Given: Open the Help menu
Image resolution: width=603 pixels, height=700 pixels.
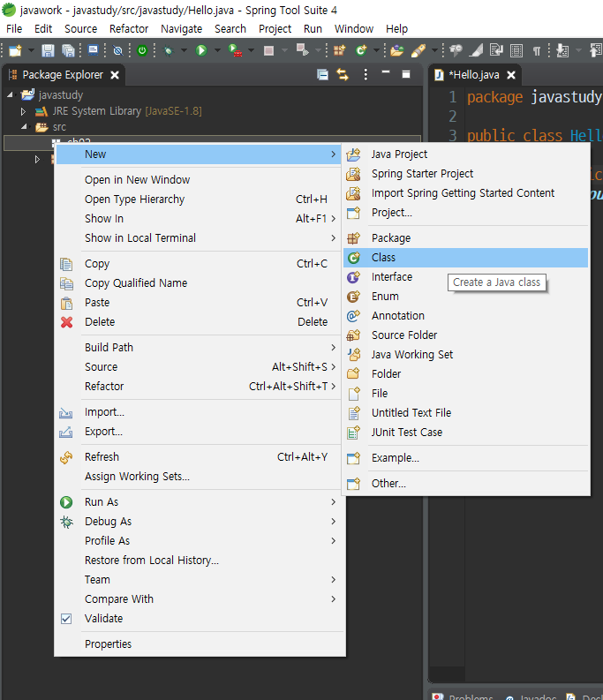Looking at the screenshot, I should coord(396,29).
